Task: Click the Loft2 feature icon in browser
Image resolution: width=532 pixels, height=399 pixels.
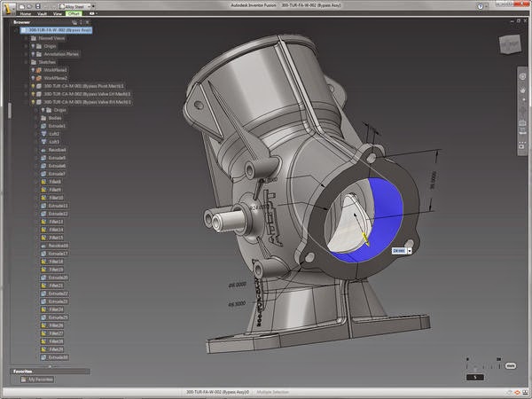Action: 43,134
